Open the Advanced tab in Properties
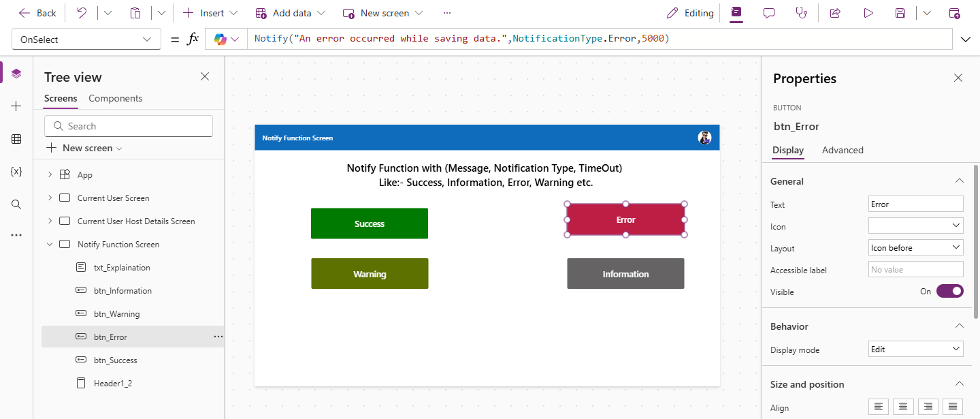 click(x=843, y=150)
